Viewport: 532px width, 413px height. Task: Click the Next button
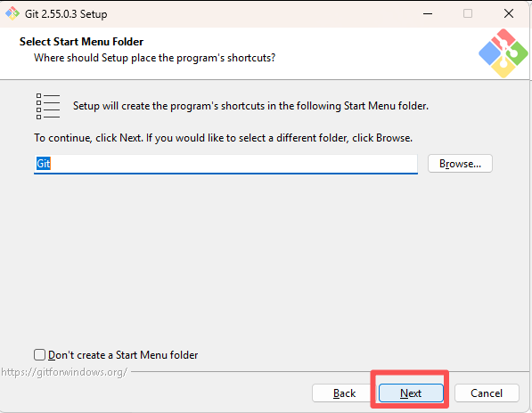tap(411, 393)
